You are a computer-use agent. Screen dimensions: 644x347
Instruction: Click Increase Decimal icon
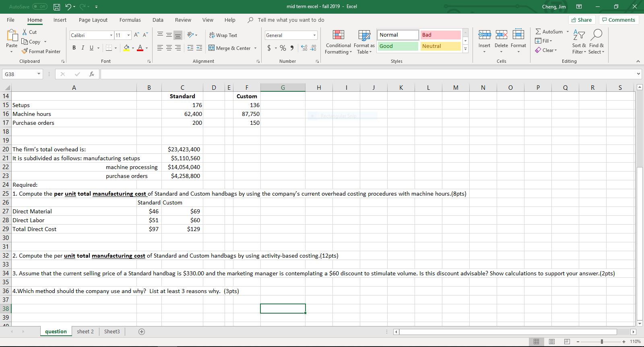pyautogui.click(x=303, y=48)
